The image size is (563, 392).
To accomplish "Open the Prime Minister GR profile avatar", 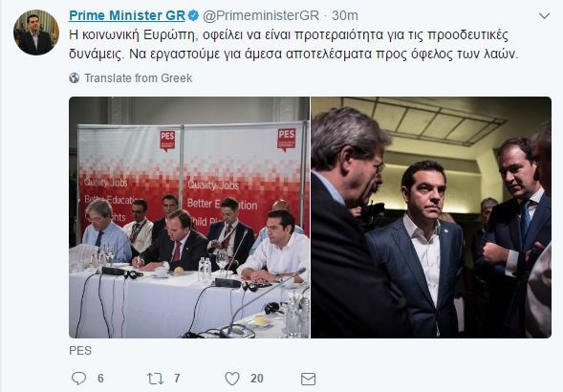I will [36, 33].
